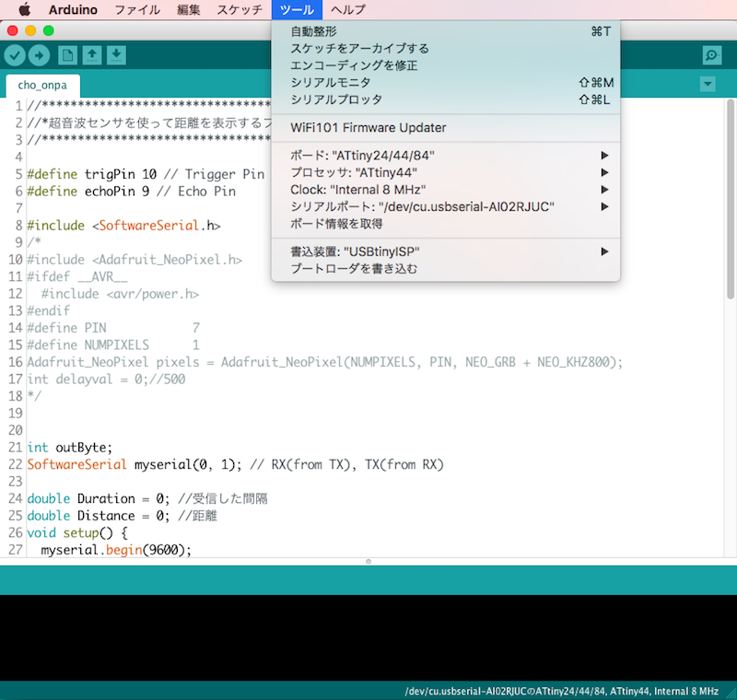This screenshot has height=700, width=737.
Task: Click the '#include <avr/power.h>' line
Action: (121, 294)
